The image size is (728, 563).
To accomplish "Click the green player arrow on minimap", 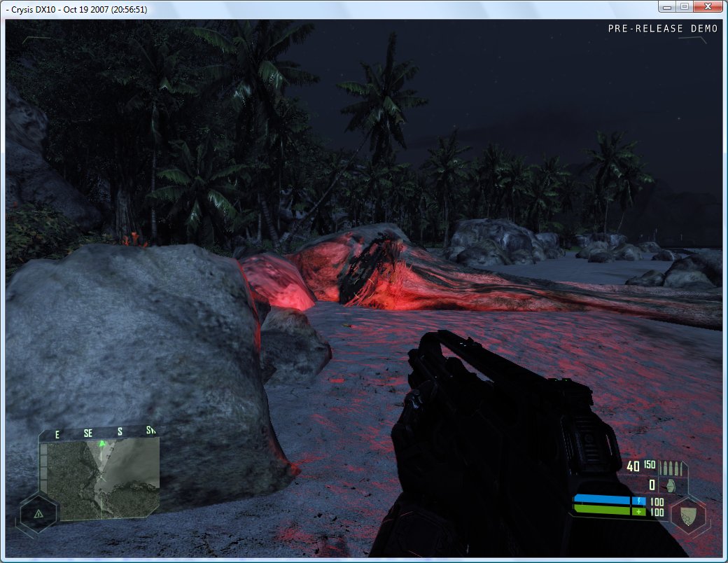I will pos(102,443).
